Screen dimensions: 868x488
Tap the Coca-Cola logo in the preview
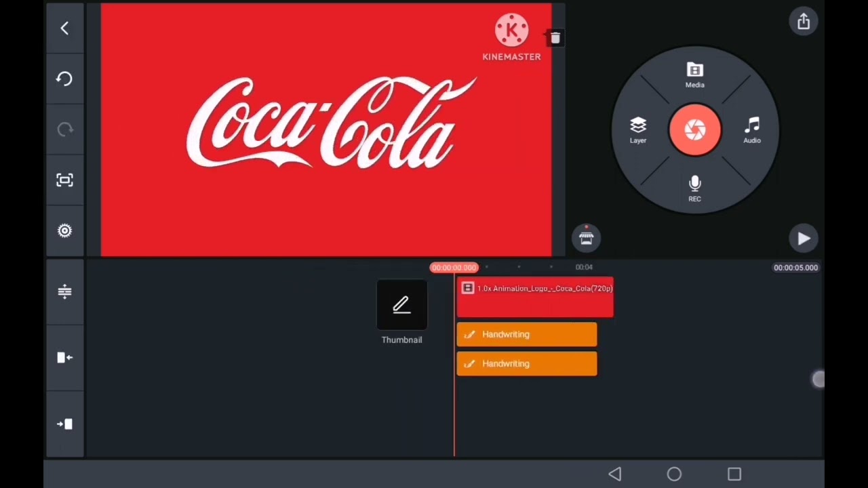331,123
